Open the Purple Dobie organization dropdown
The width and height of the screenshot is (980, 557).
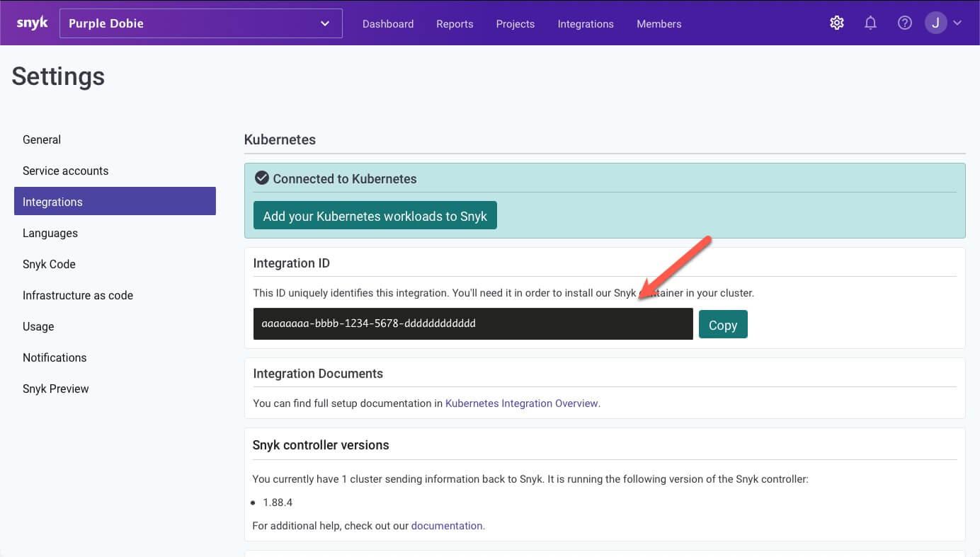(x=201, y=23)
